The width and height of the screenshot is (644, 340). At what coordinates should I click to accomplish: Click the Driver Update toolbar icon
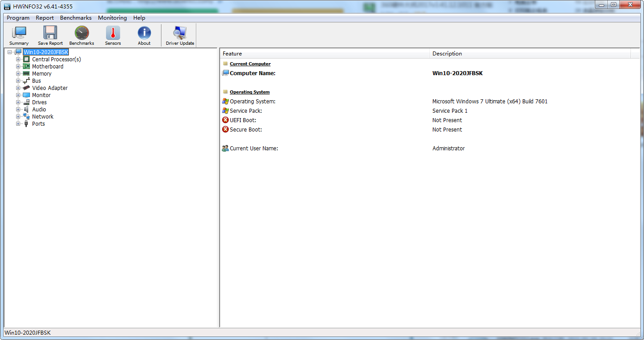[180, 33]
